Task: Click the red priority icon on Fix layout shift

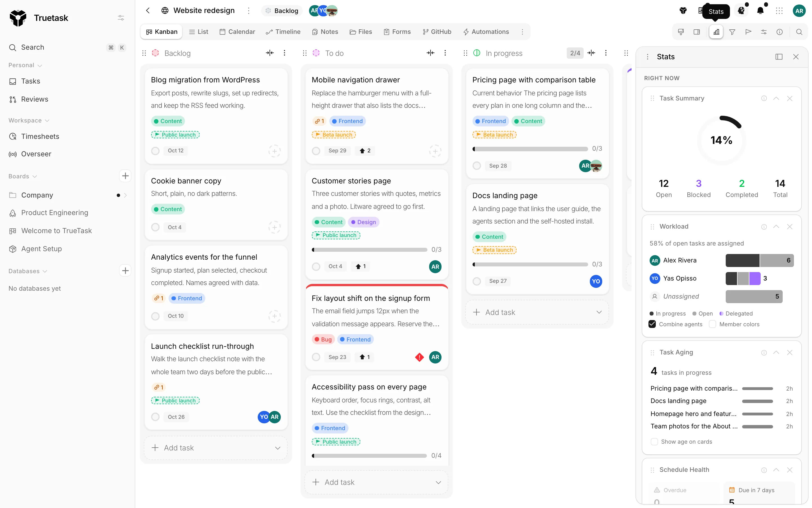Action: click(x=420, y=357)
